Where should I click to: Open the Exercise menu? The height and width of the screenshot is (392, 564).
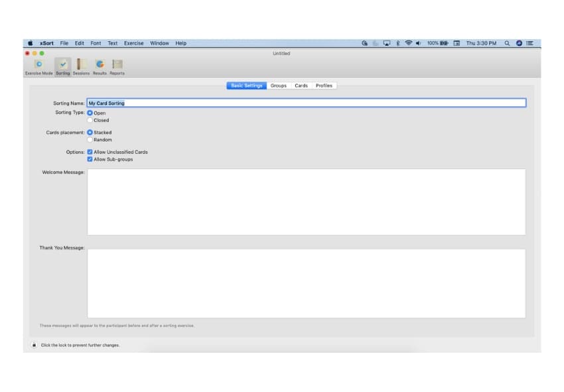pos(134,43)
